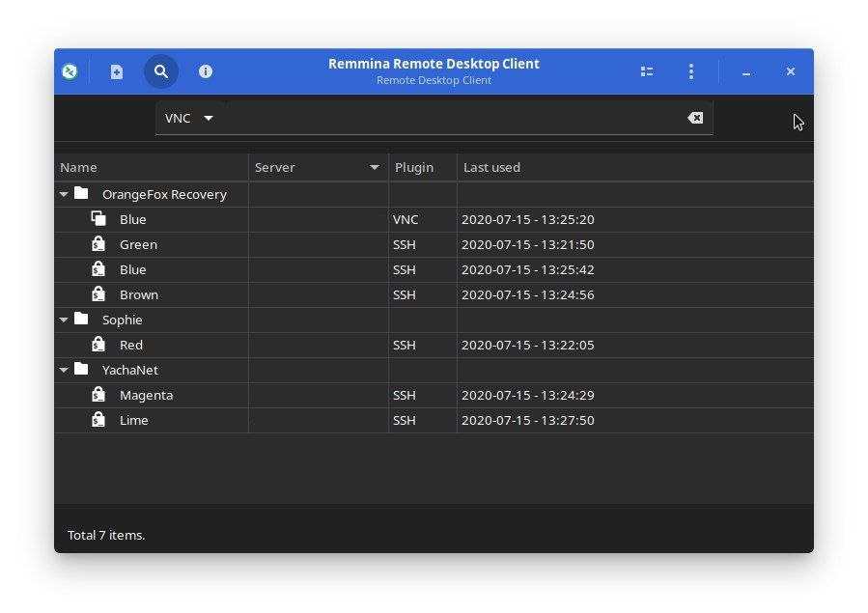Close the Remmina window
Viewport: 868px width, 613px height.
pyautogui.click(x=791, y=71)
